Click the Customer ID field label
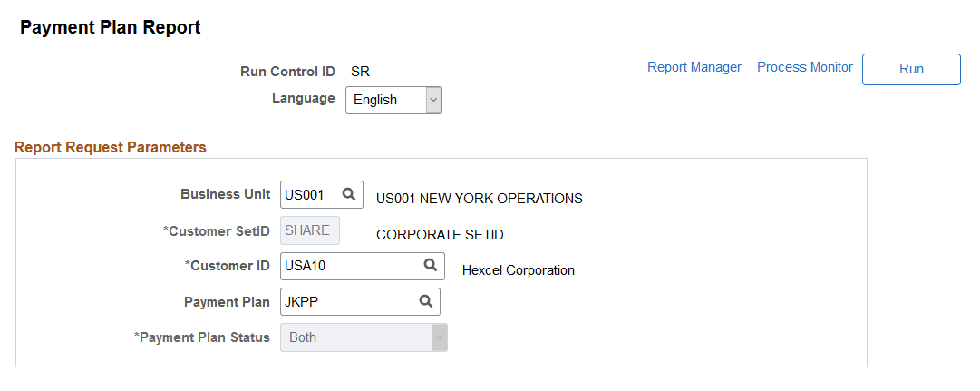The image size is (980, 391). pos(228,266)
